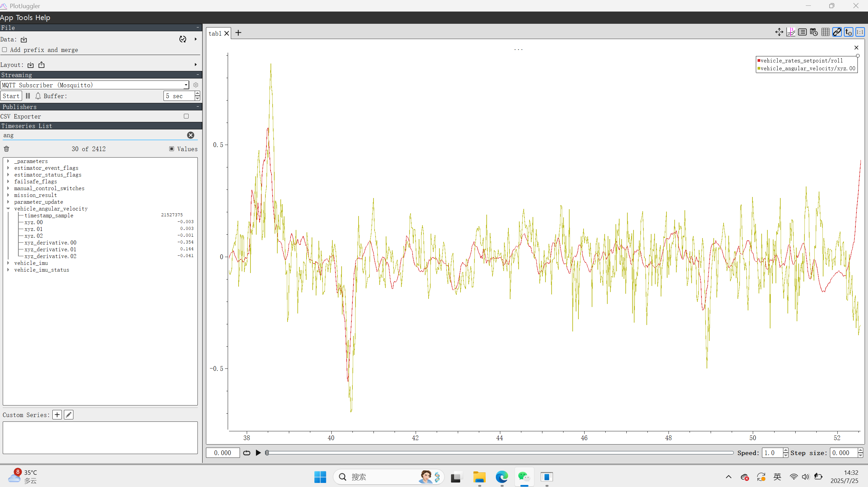
Task: Select the tab1 tab
Action: tap(215, 33)
